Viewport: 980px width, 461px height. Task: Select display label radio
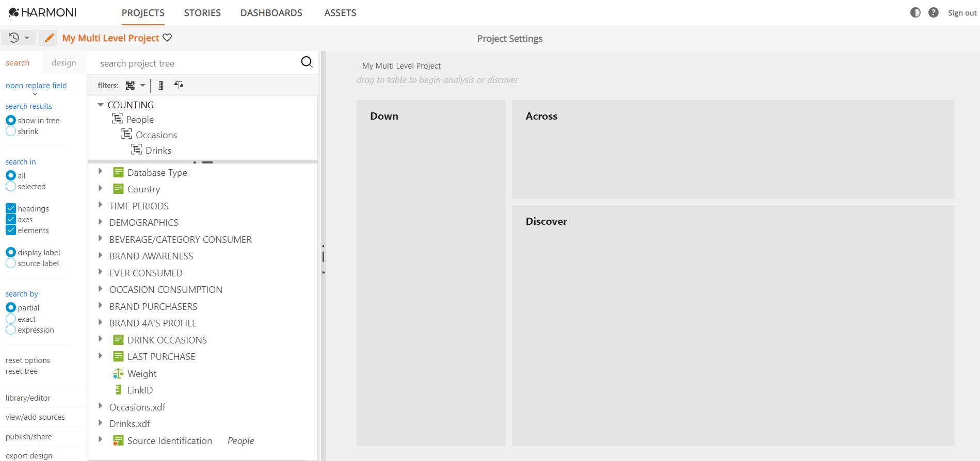[11, 252]
